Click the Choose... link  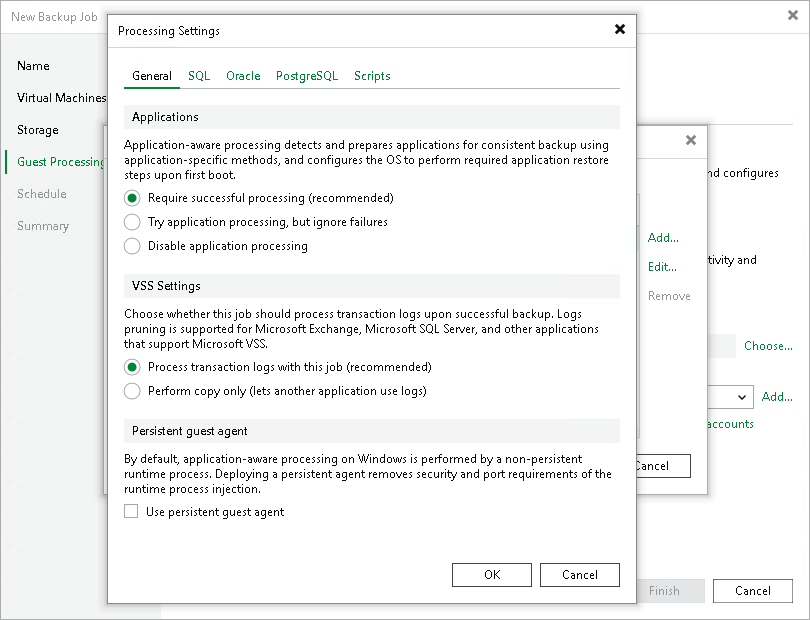pos(768,346)
